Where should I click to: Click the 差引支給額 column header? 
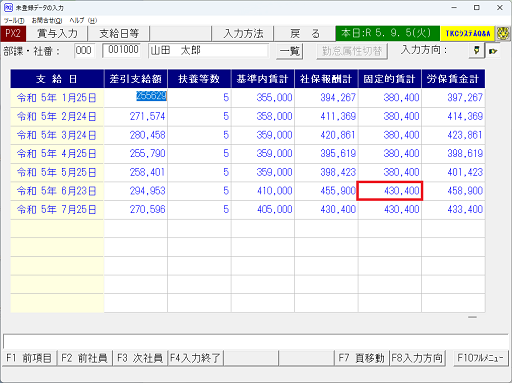(136, 79)
